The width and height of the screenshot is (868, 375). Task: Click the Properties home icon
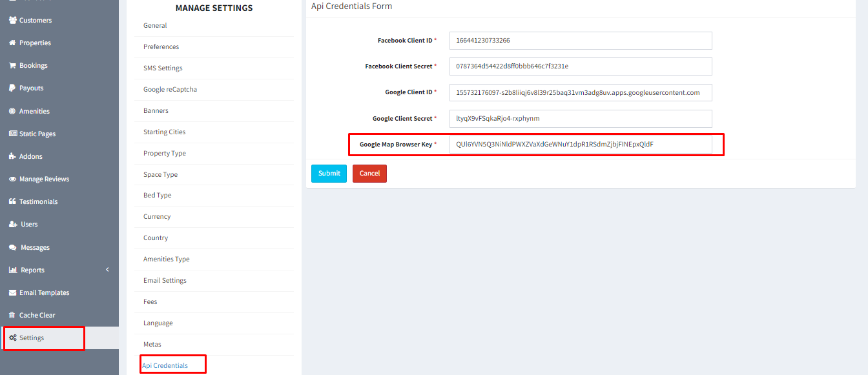[x=13, y=43]
